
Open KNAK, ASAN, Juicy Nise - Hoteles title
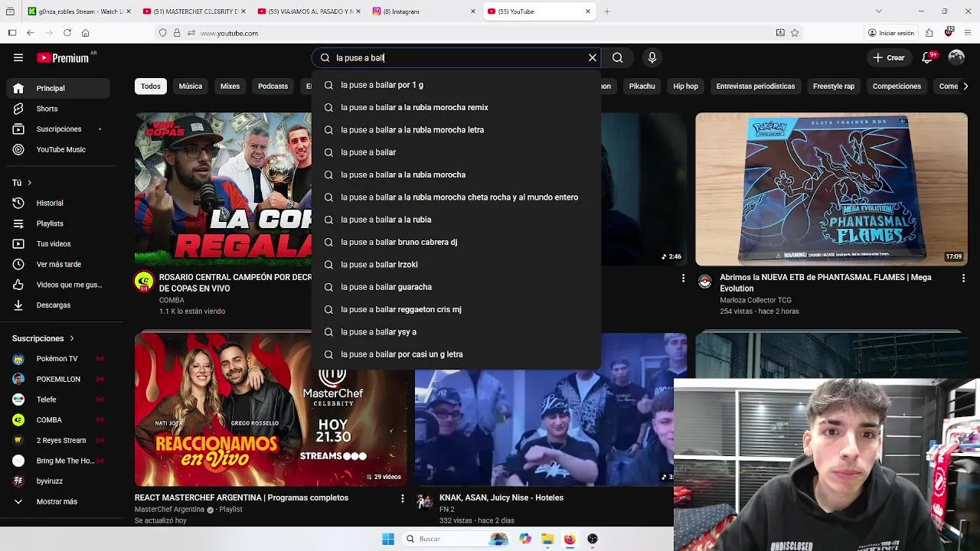point(501,497)
